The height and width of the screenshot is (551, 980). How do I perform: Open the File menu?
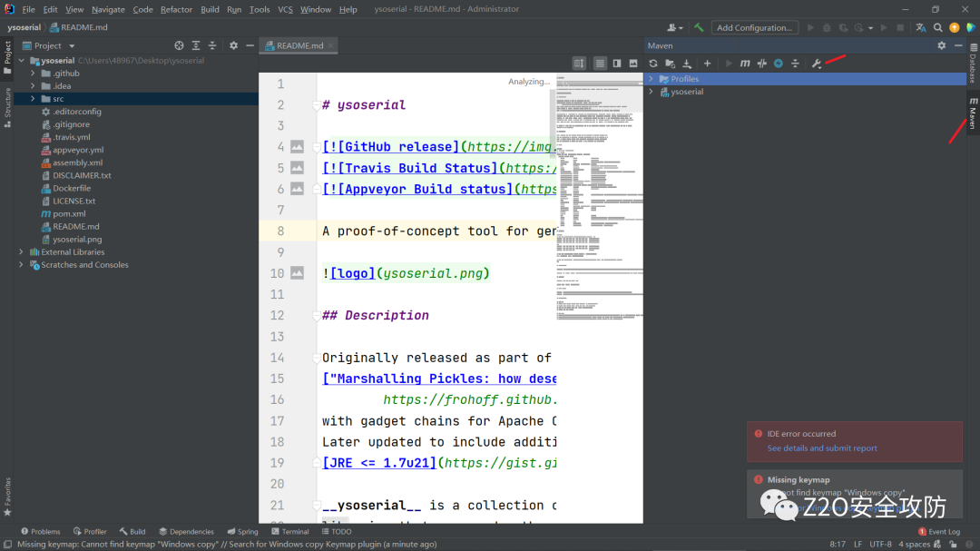28,9
